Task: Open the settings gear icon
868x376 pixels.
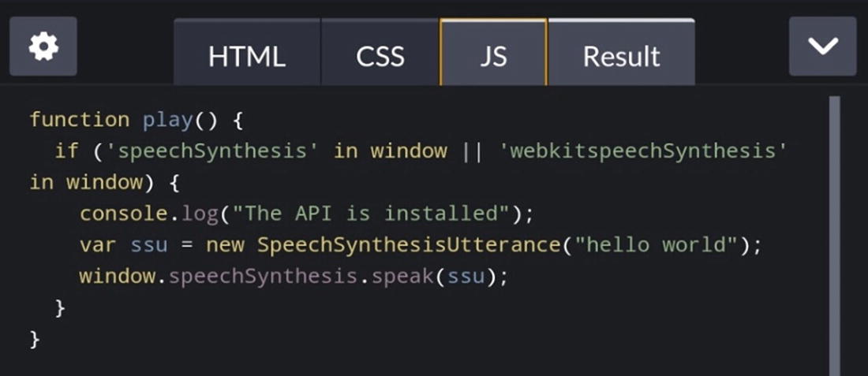Action: (x=43, y=47)
